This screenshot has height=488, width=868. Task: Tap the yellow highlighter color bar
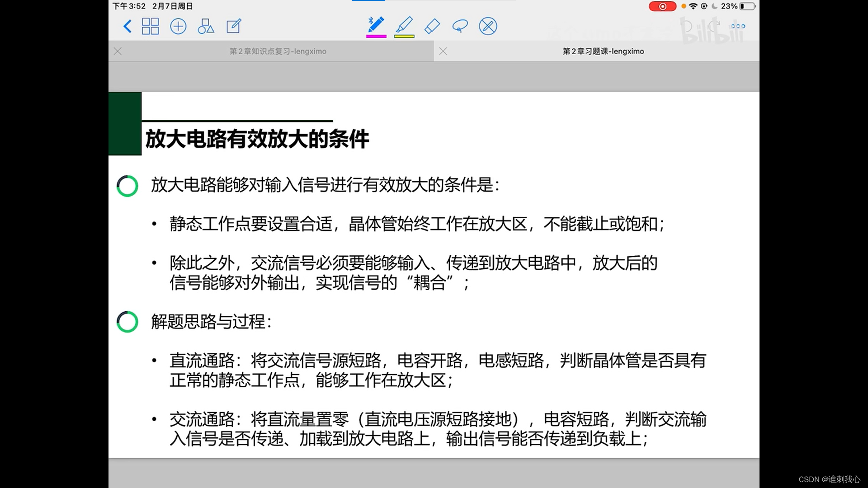click(404, 36)
